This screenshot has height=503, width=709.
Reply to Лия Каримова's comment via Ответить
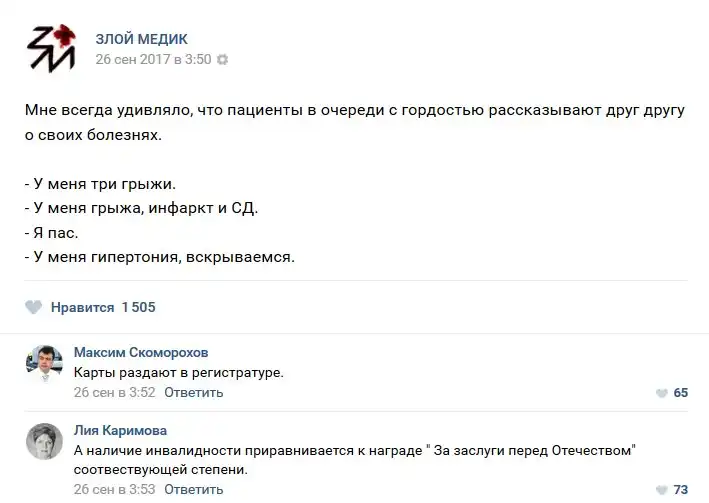point(193,490)
